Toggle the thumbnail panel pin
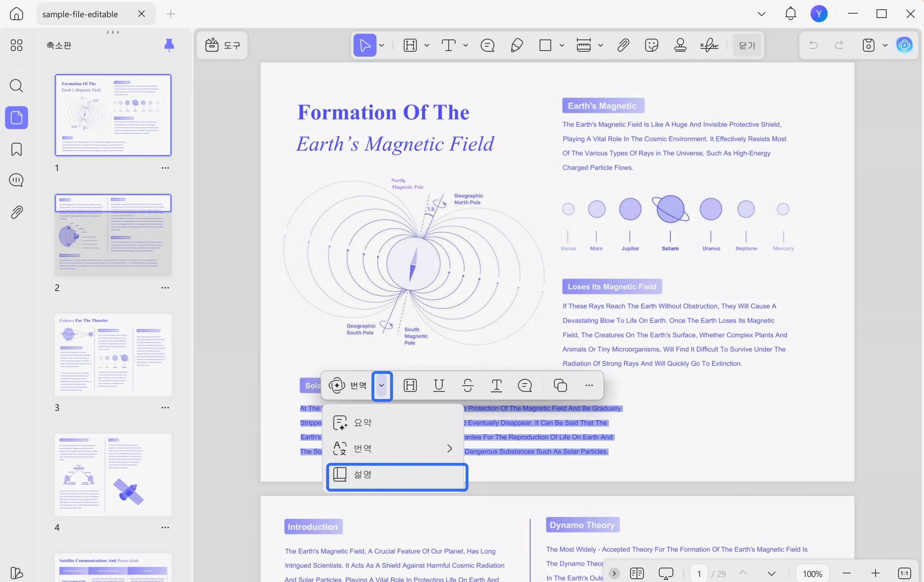 [x=169, y=45]
